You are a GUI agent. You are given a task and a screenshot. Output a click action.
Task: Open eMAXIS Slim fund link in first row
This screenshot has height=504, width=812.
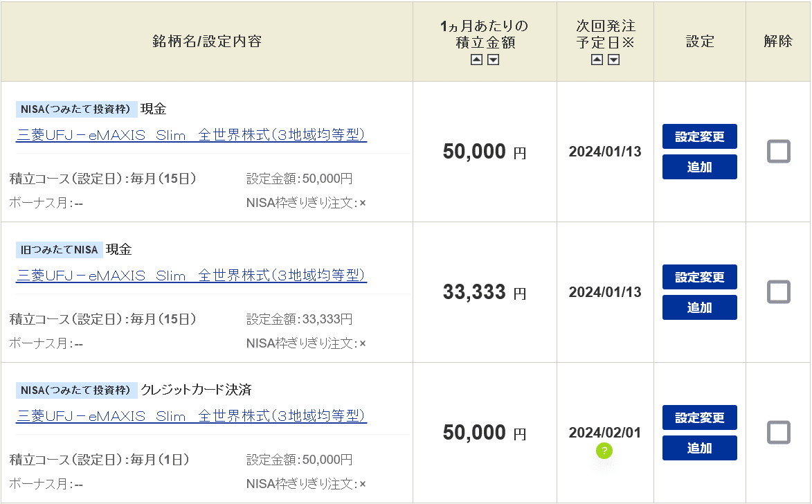(x=191, y=135)
